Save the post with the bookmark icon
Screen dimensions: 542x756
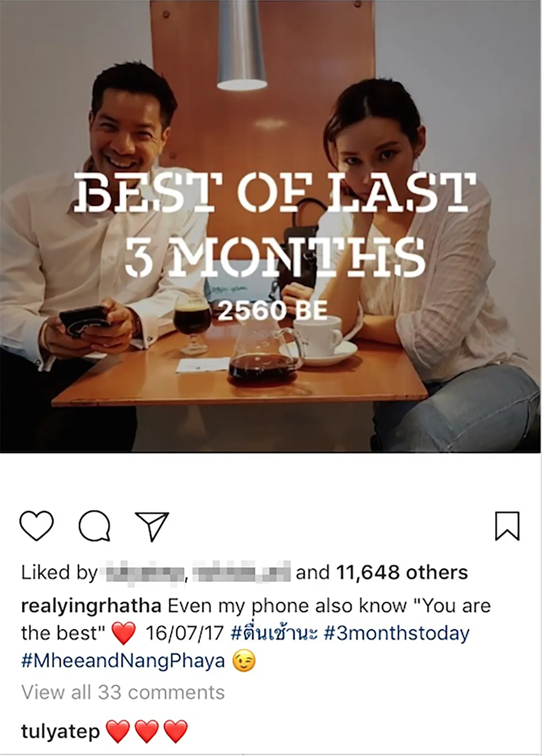click(507, 526)
